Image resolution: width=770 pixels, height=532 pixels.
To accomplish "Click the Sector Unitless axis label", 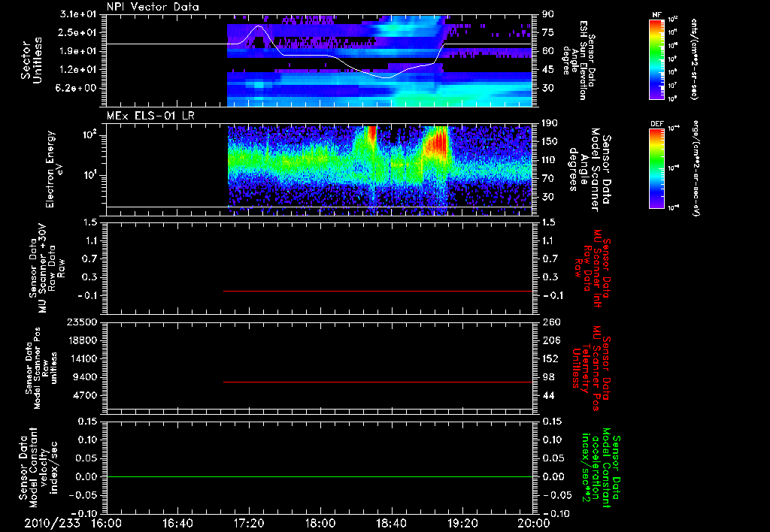I will 31,60.
